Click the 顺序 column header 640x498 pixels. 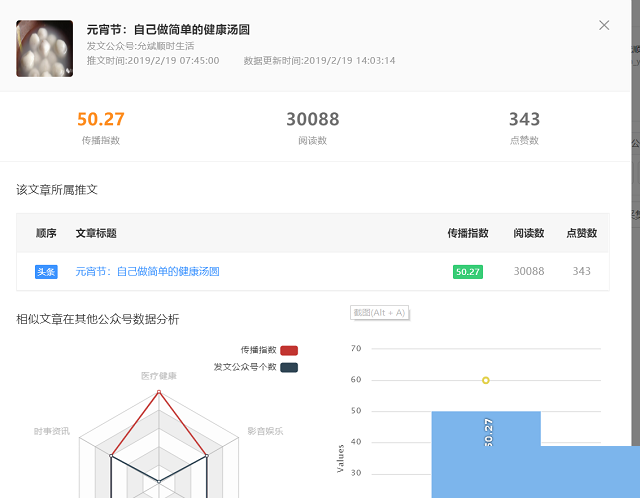[x=46, y=233]
